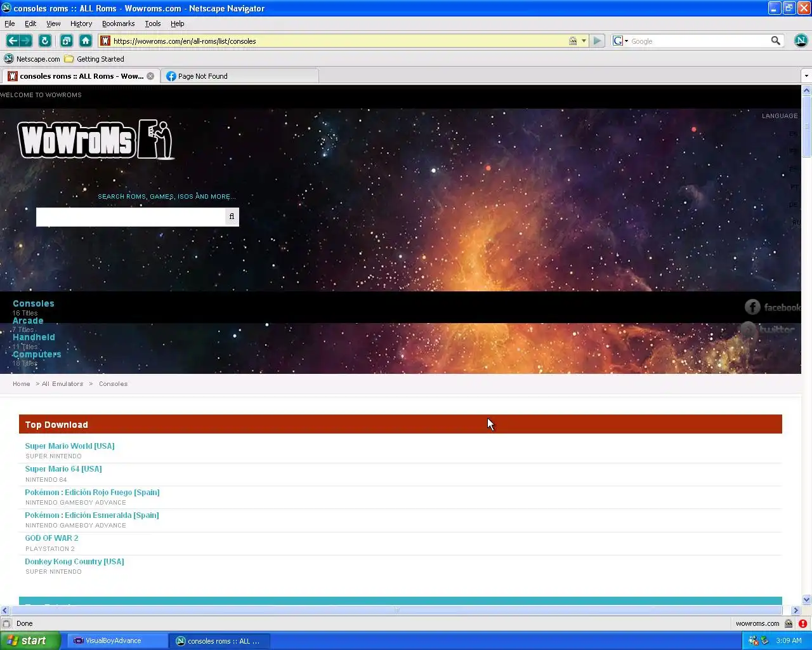Click the page icon at the status bar left
The height and width of the screenshot is (650, 812).
(x=6, y=623)
